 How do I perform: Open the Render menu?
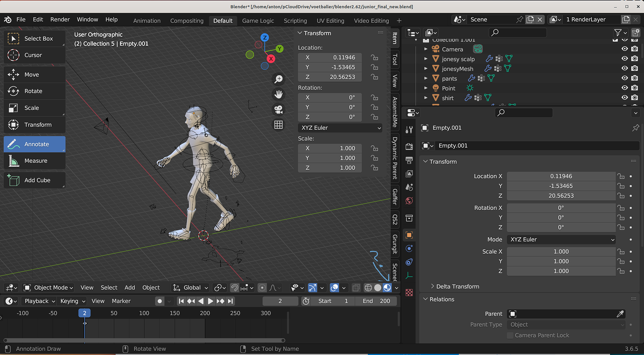(60, 20)
